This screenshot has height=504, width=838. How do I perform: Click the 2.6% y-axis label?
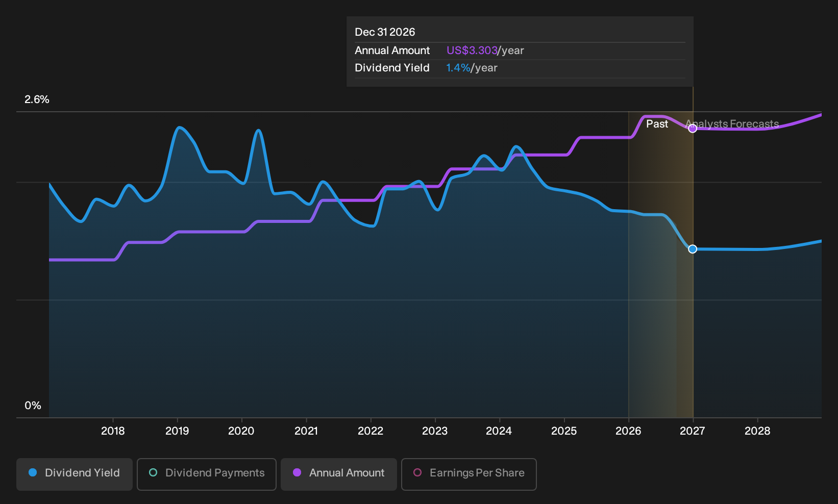tap(37, 99)
